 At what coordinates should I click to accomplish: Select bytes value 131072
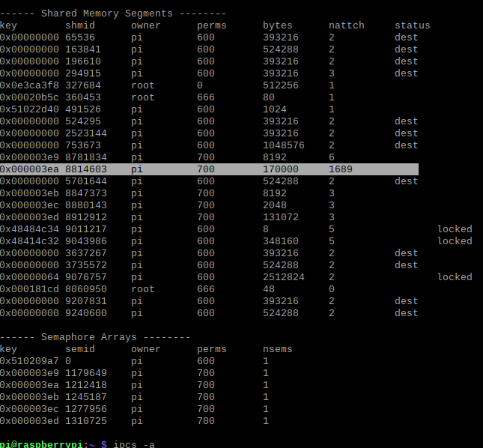[x=281, y=217]
